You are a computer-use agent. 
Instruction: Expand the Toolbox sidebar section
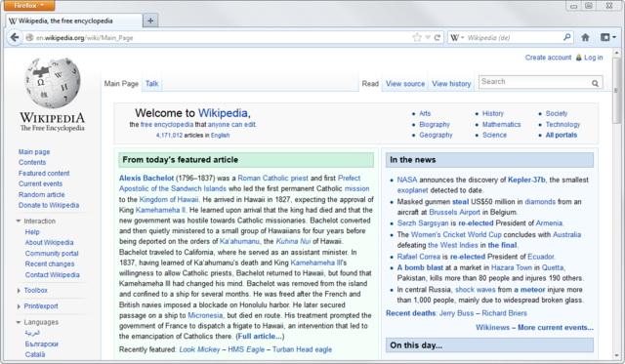click(19, 291)
